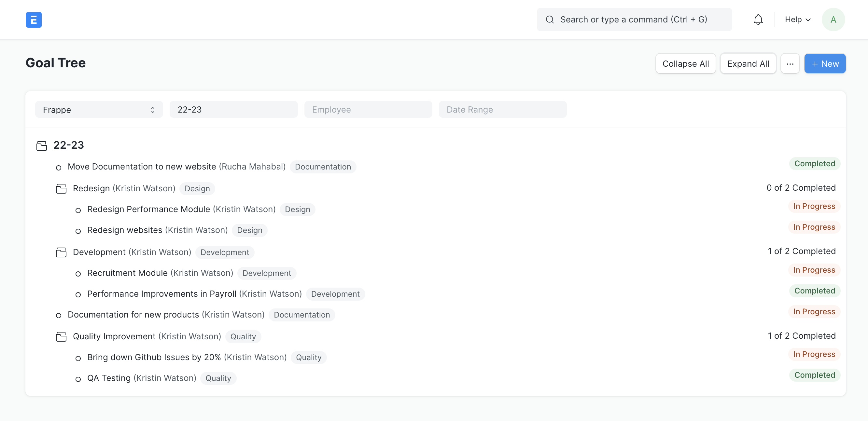Open the notifications bell
Image resolution: width=868 pixels, height=421 pixels.
758,20
